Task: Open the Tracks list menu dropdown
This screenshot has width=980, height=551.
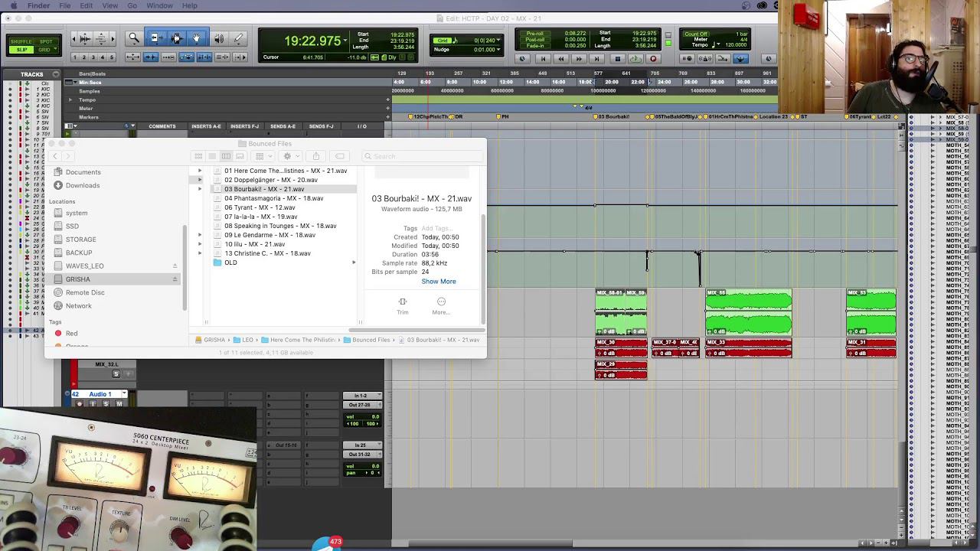Action: tap(55, 74)
